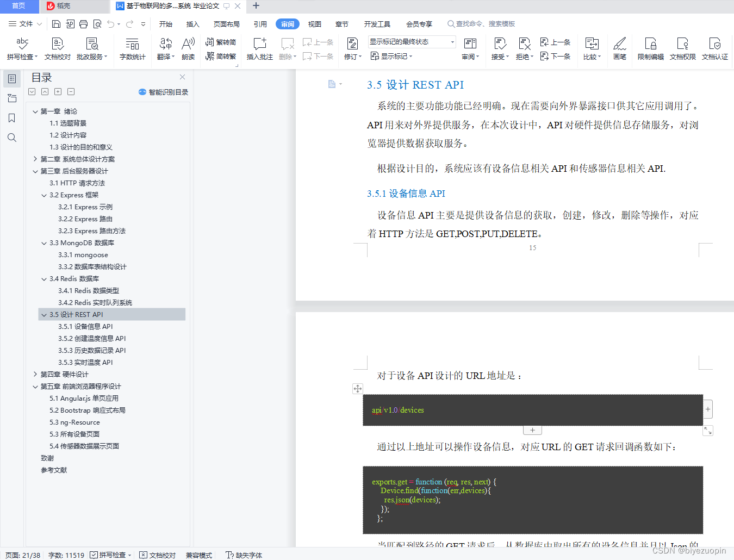Jump to heading 3.4.2 Redis 实时队列系统

(x=95, y=303)
